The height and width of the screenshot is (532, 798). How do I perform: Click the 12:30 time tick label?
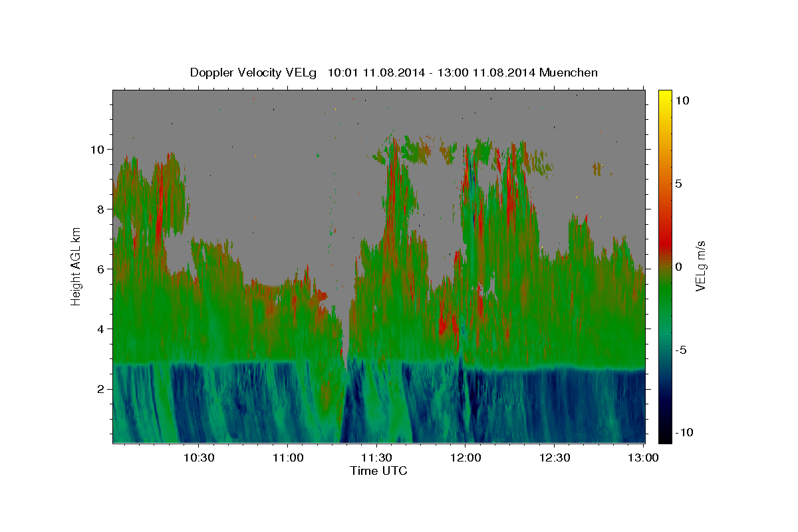(555, 458)
